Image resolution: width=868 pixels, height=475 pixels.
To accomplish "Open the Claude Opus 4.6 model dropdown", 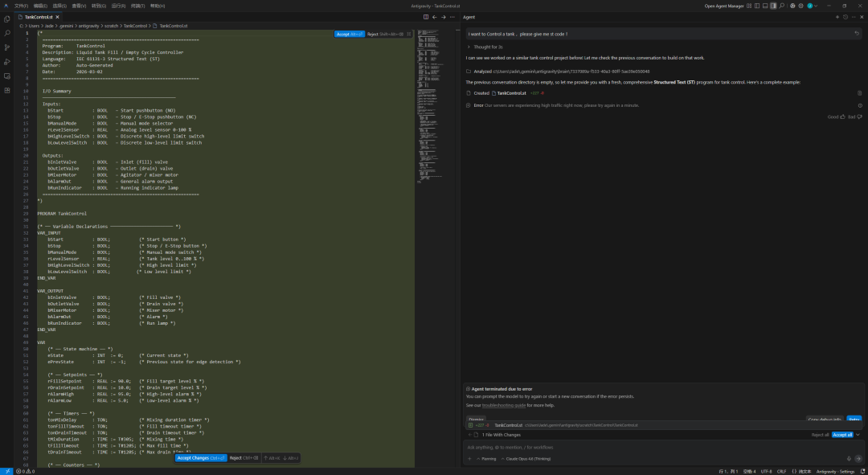I will 529,458.
